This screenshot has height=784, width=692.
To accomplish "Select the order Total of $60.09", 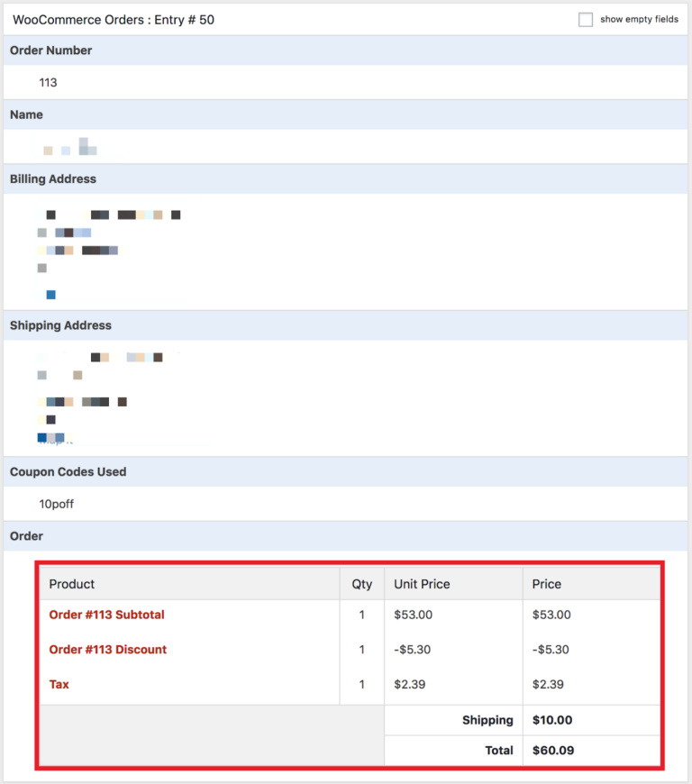I will [x=552, y=750].
